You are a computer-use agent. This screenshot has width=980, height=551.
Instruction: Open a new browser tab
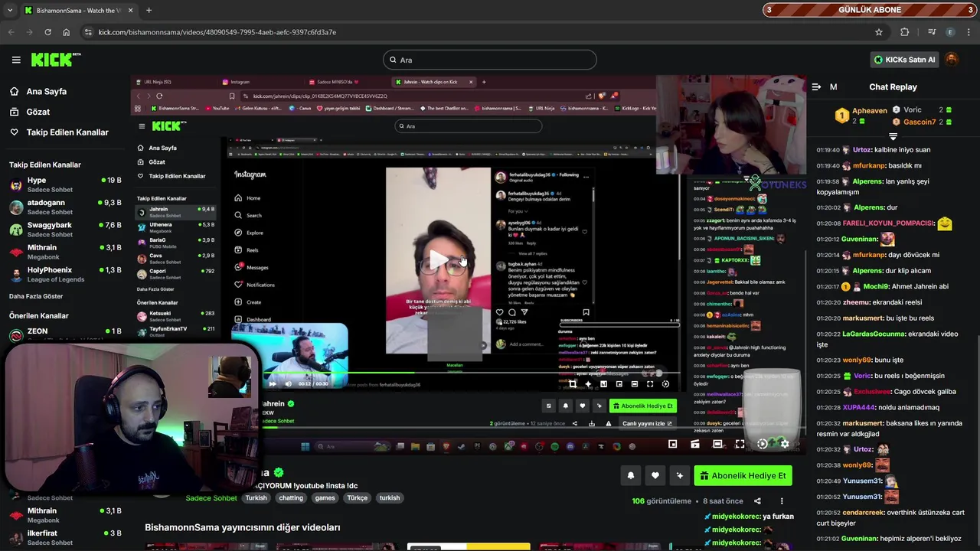coord(149,10)
